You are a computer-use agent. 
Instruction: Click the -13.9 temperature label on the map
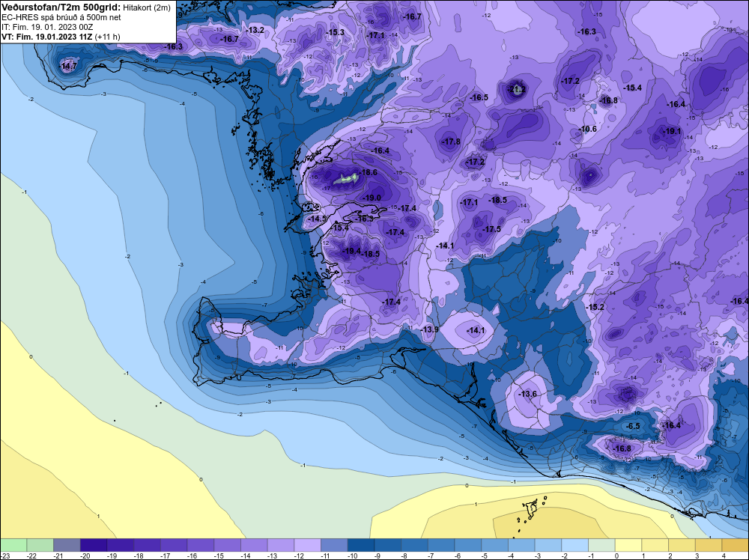coord(429,329)
